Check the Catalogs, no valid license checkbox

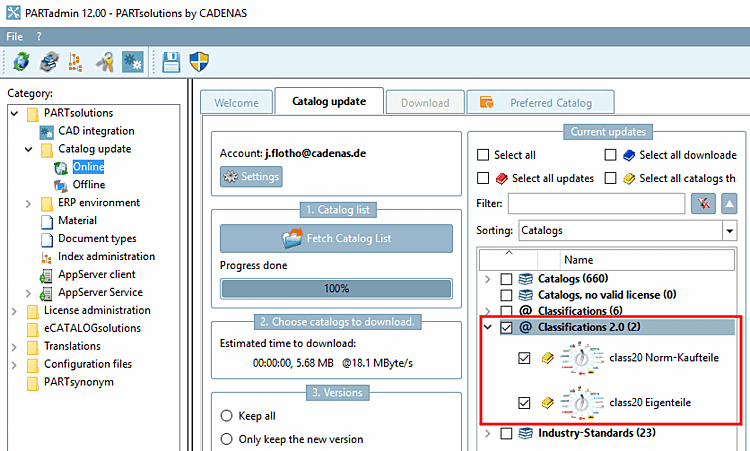coord(506,295)
